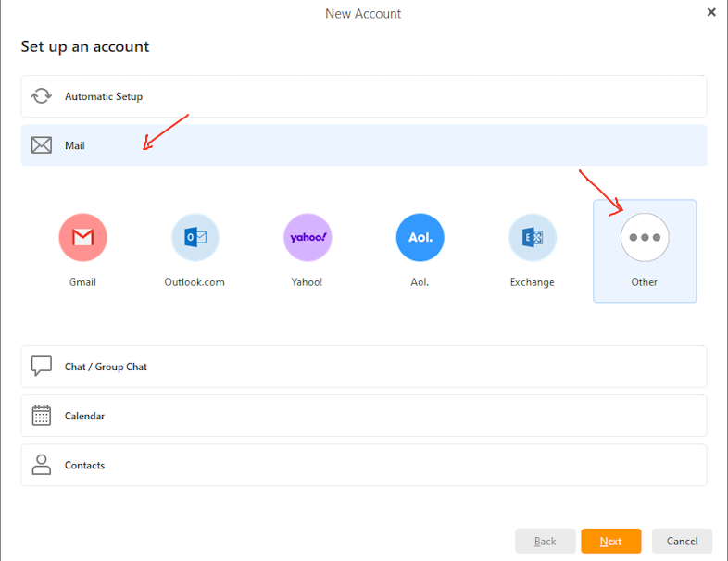Click the Chat speech bubble icon

42,366
